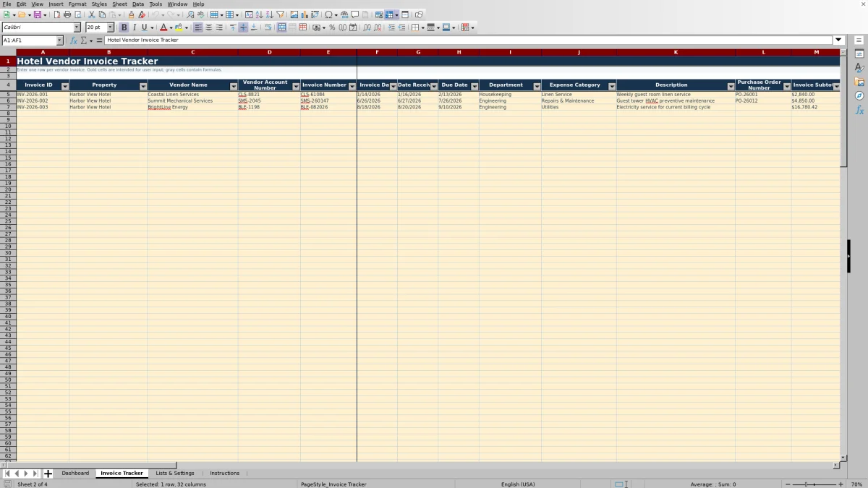
Task: Expand the formula bar
Action: (839, 40)
